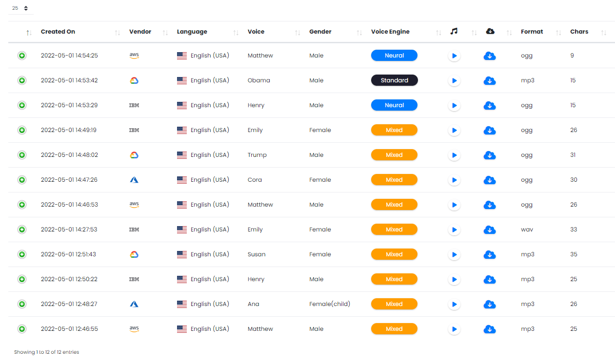
Task: Expand row details for 14:53:29 Henry entry
Action: 22,105
